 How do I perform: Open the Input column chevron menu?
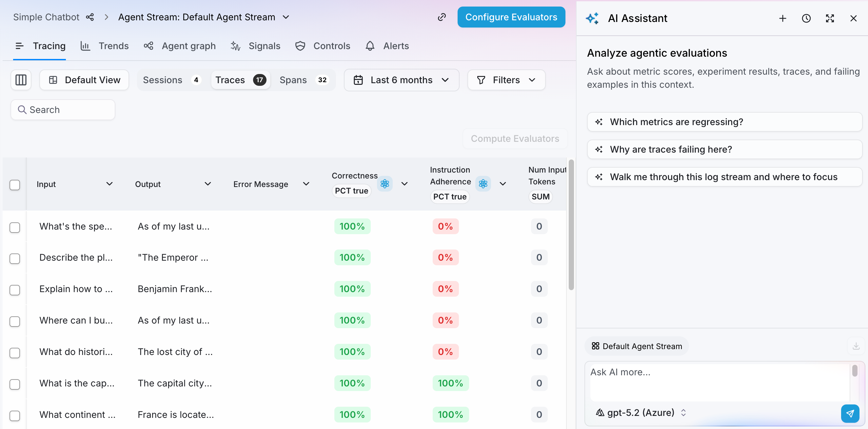pos(109,184)
